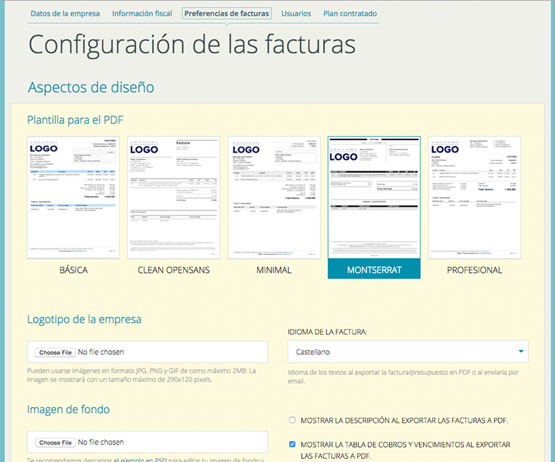Go to the Usuarios tab
Image resolution: width=555 pixels, height=462 pixels.
296,13
